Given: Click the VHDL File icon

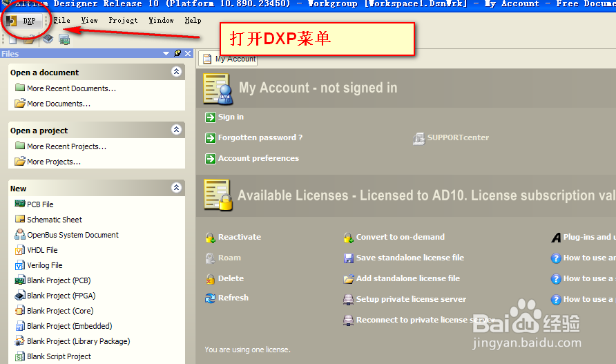Looking at the screenshot, I should [x=19, y=250].
